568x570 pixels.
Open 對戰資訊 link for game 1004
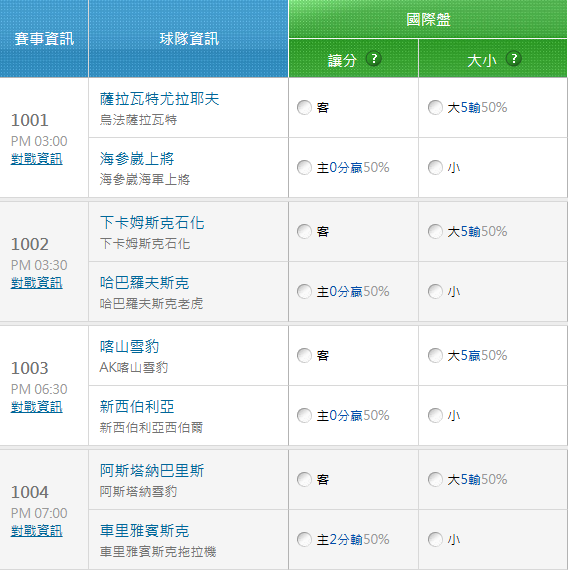point(37,531)
